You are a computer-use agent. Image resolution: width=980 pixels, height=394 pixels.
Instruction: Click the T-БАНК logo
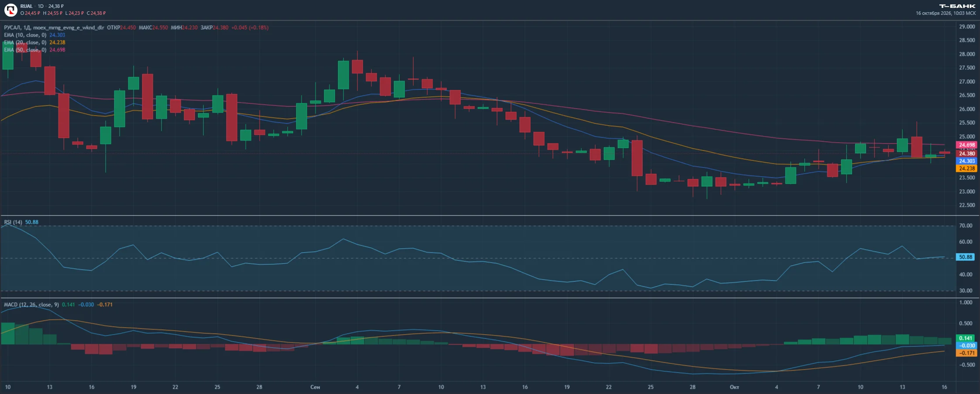pos(957,6)
